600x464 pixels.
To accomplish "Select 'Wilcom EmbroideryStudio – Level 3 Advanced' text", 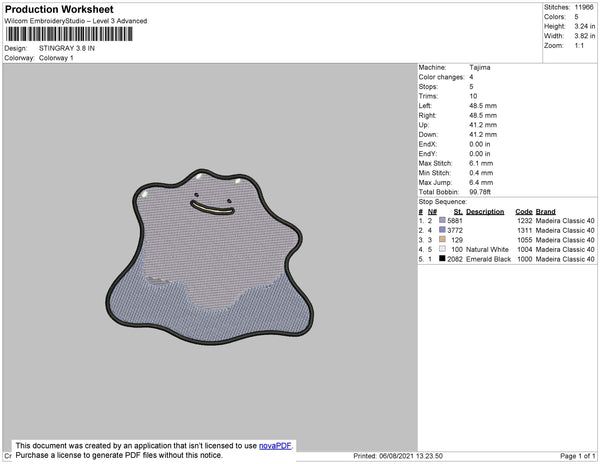I will tap(76, 21).
